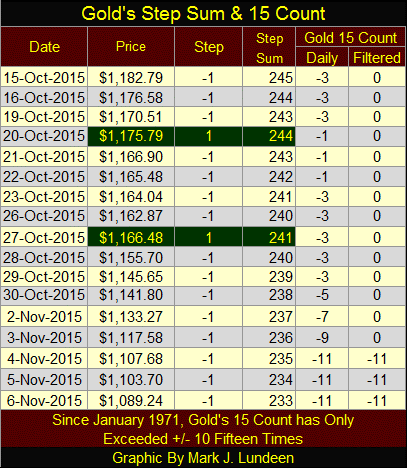Click the daily -9 value for 3-Nov-2015
This screenshot has width=407, height=468.
[x=322, y=338]
